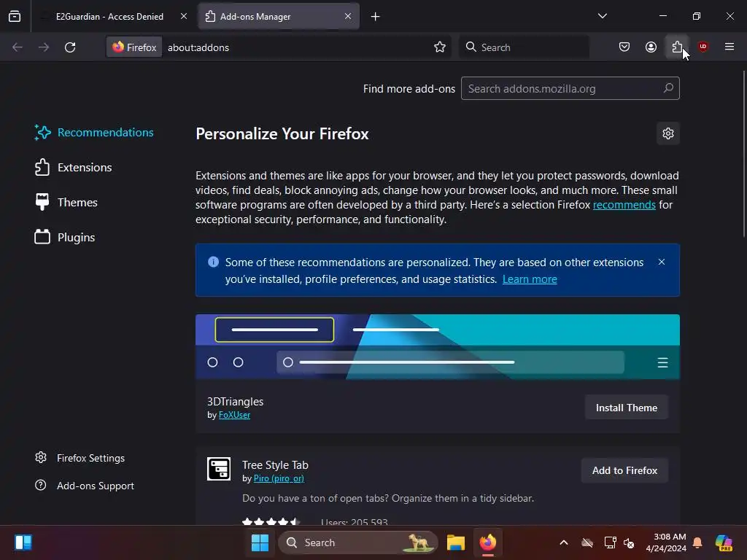Screen dimensions: 747x560
Task: Reload the current page
Action: pos(70,47)
